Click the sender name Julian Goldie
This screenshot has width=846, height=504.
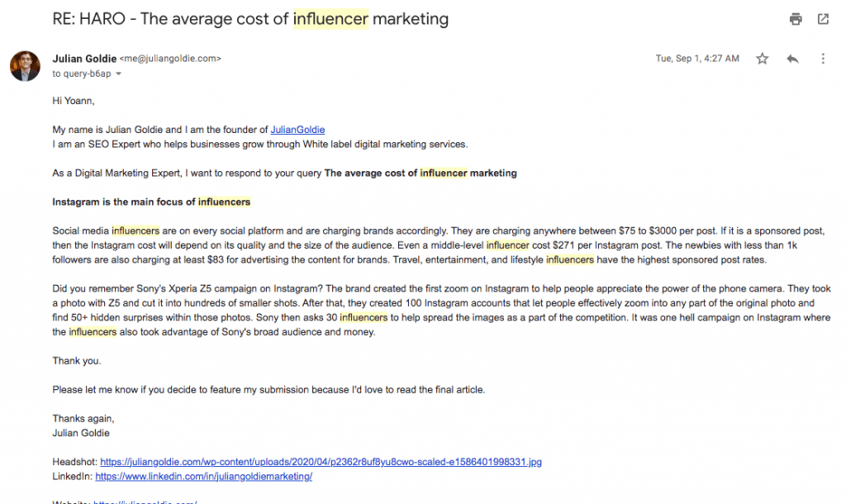[84, 59]
